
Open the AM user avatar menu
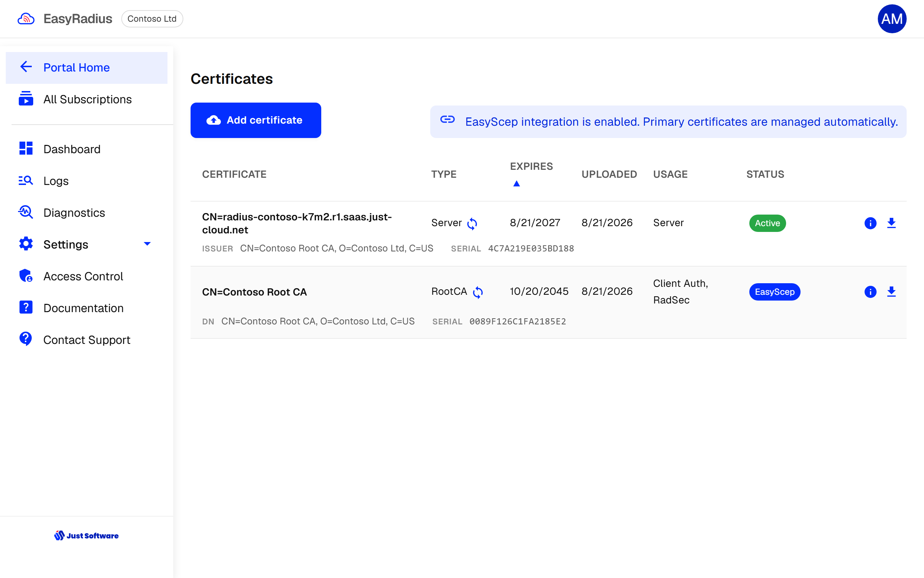point(892,19)
